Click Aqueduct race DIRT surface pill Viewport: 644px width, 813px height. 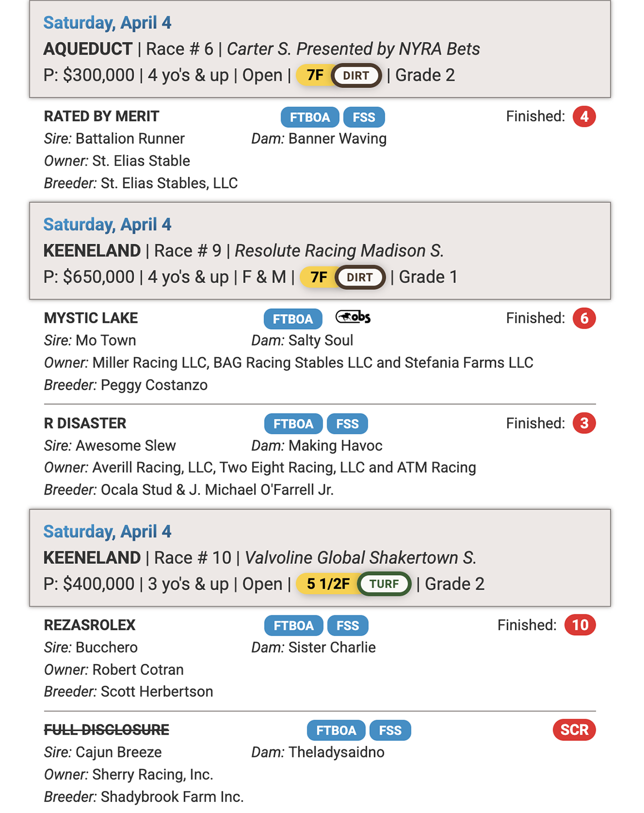coord(356,76)
